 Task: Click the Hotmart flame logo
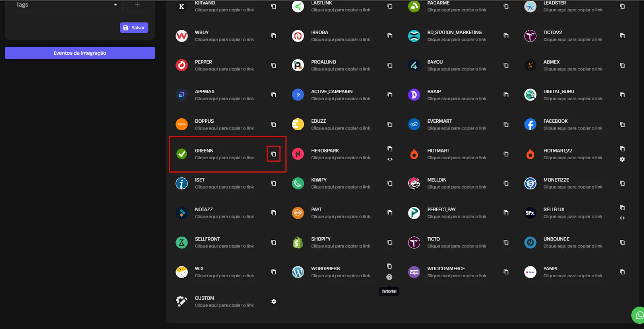pos(414,154)
